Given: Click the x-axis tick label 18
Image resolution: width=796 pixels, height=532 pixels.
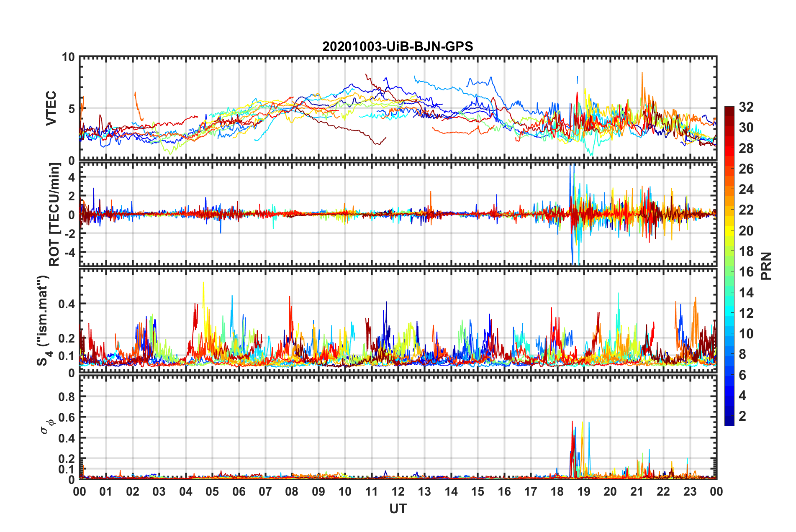Looking at the screenshot, I should [x=557, y=491].
